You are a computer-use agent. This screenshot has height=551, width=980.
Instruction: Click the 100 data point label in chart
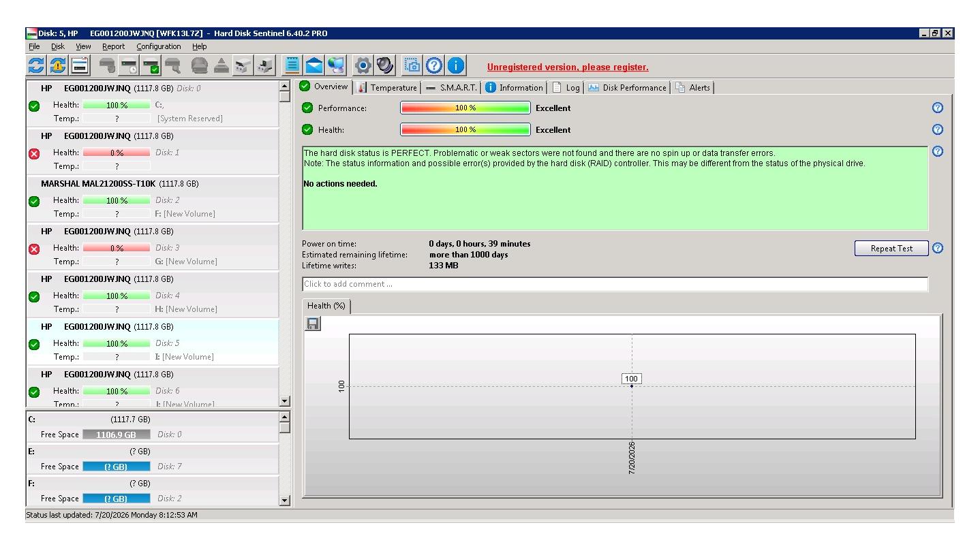tap(632, 379)
